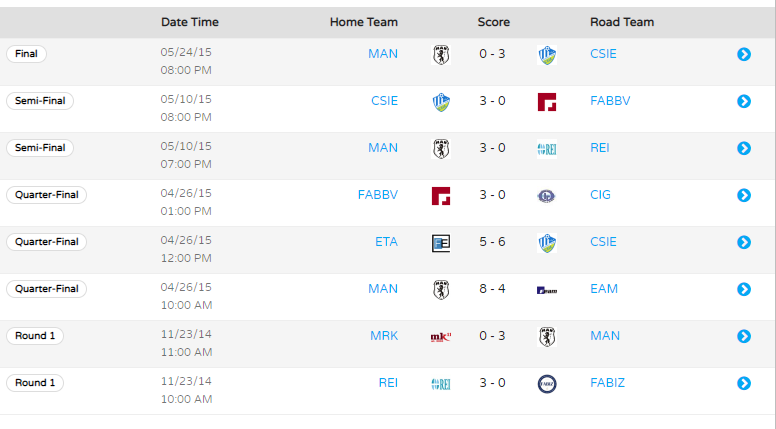Click the MRK team logo in Round 1
The width and height of the screenshot is (776, 429).
[441, 337]
